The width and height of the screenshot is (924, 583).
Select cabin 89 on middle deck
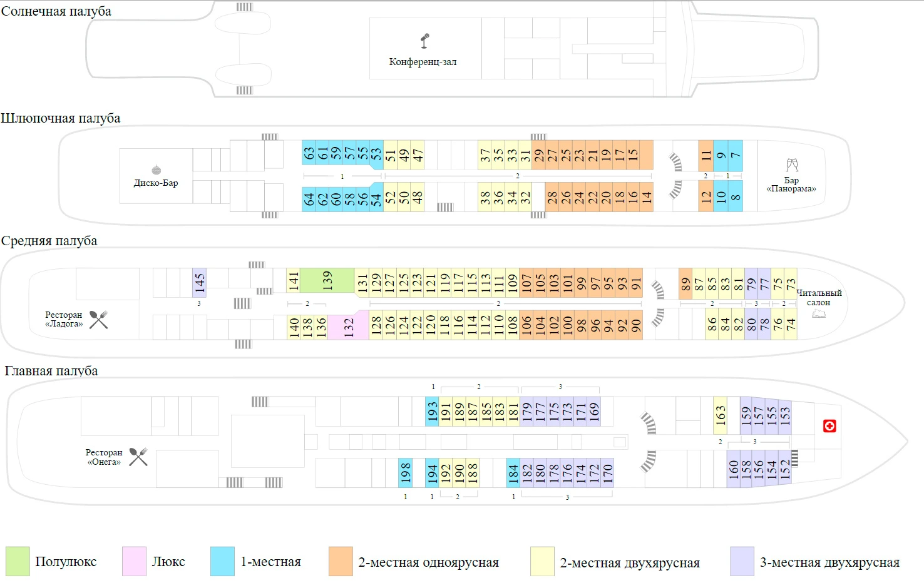click(685, 284)
